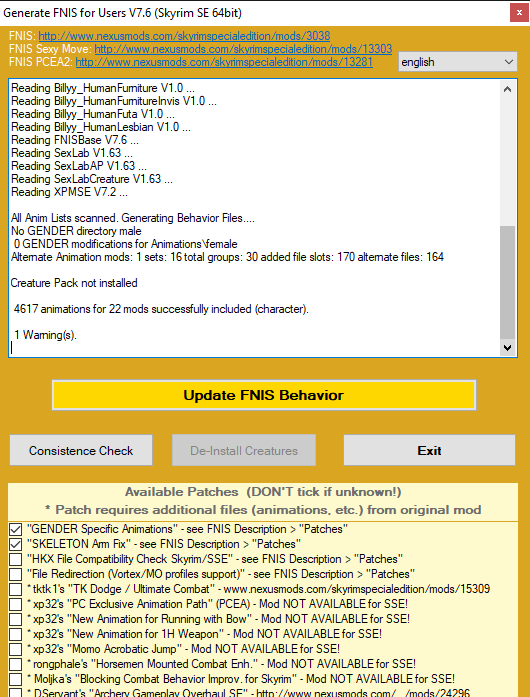Viewport: 530px width, 697px height.
Task: Enable HKX File Compatibility Check patch
Action: [x=16, y=559]
